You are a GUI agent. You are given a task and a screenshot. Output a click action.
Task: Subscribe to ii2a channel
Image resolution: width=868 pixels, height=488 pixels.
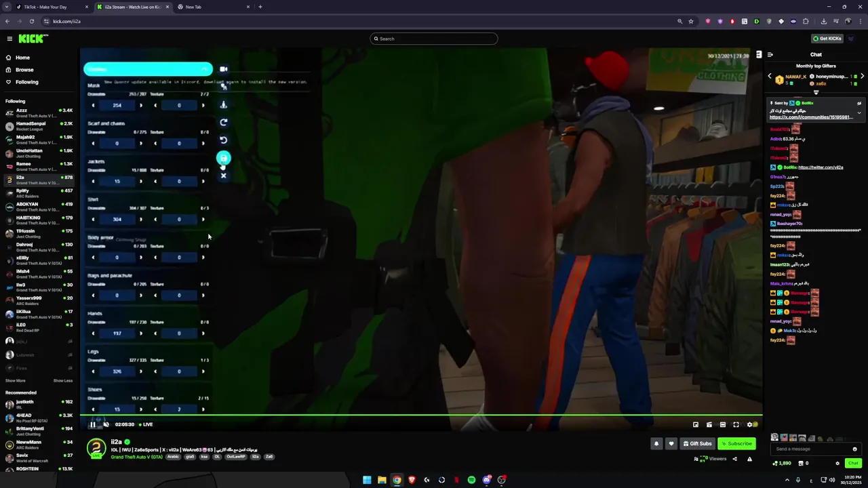pos(736,444)
